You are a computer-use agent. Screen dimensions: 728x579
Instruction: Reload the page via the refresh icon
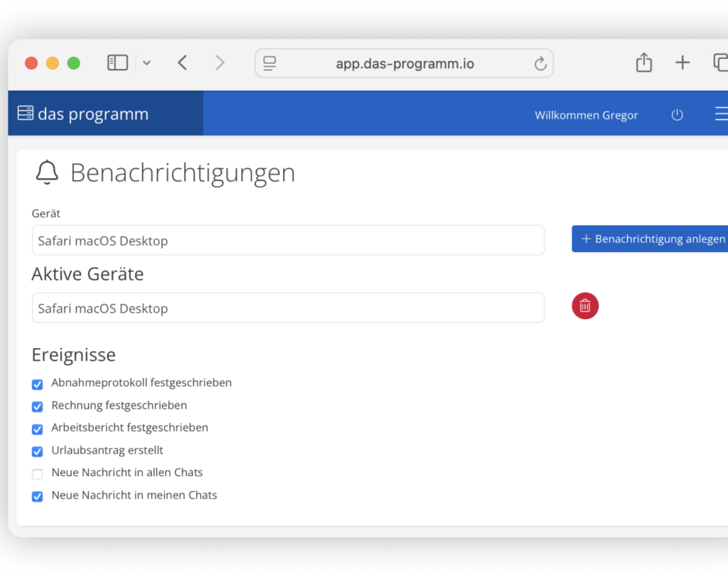point(540,63)
